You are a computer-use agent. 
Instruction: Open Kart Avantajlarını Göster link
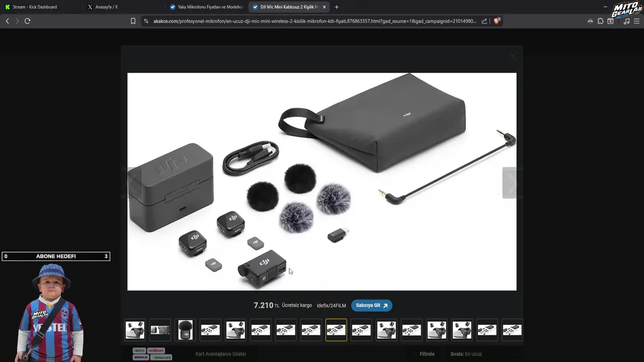(x=221, y=354)
